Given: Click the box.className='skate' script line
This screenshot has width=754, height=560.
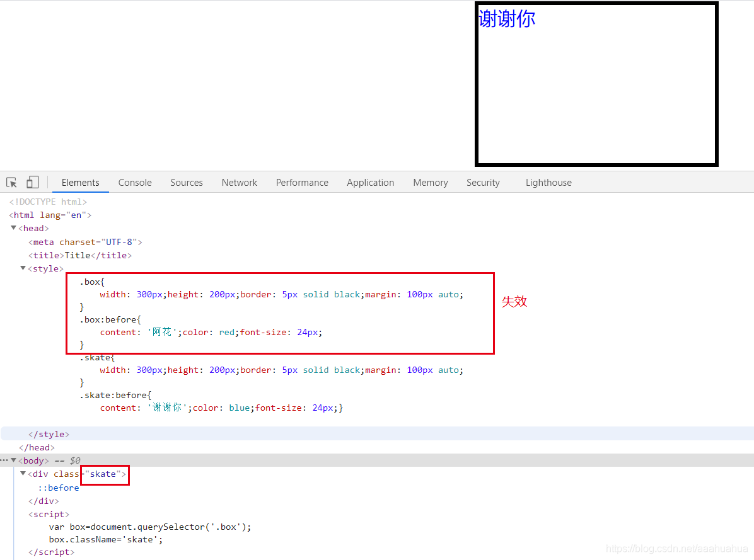Looking at the screenshot, I should pyautogui.click(x=106, y=540).
